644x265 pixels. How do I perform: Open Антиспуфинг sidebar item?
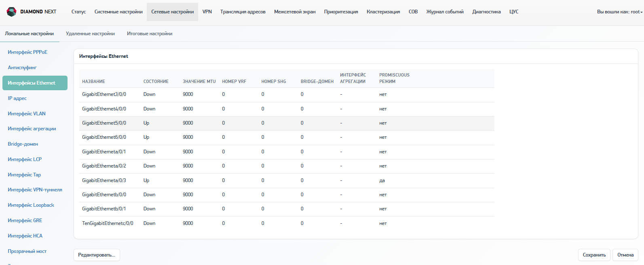(22, 68)
